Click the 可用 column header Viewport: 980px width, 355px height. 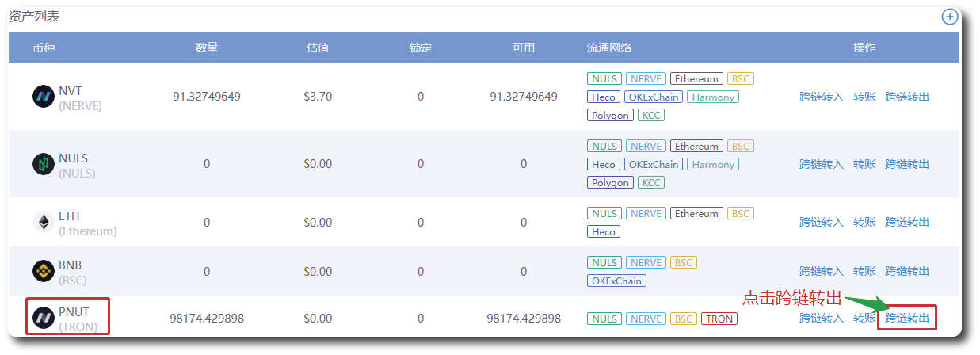(x=524, y=48)
